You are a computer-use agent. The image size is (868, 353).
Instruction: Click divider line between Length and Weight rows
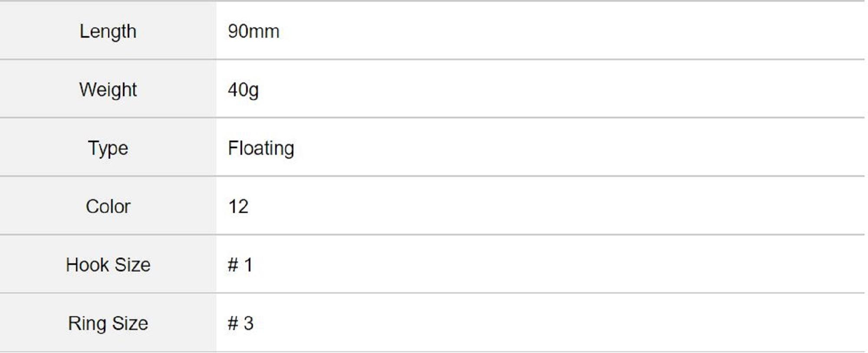(x=434, y=59)
